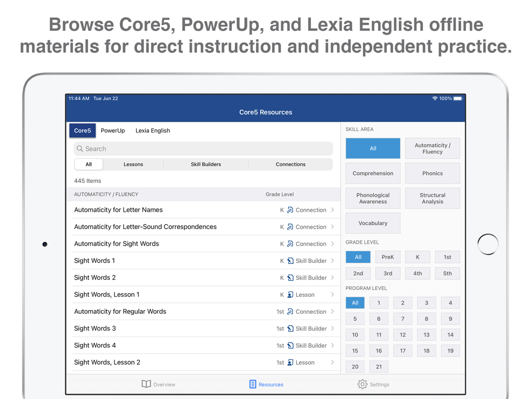Expand Automaticity for Letter Names chevron
This screenshot has height=399, width=532.
click(332, 210)
